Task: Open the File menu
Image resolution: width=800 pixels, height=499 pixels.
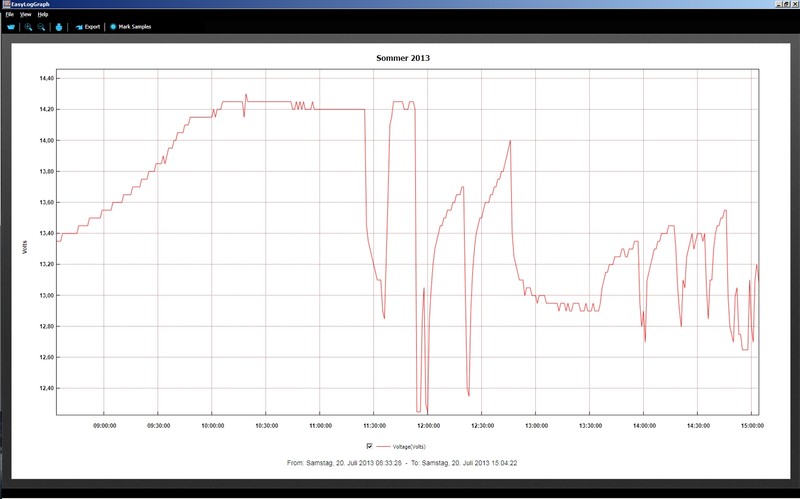Action: click(9, 15)
